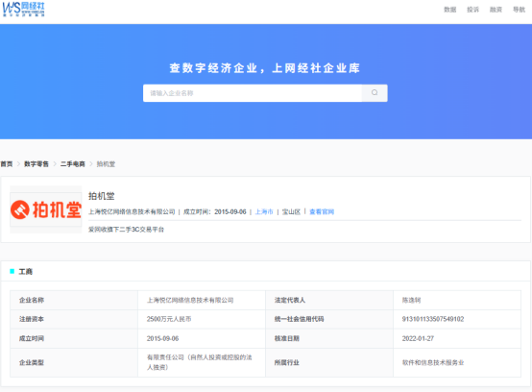Image resolution: width=532 pixels, height=392 pixels.
Task: Open the 投诉 menu item
Action: coord(472,10)
